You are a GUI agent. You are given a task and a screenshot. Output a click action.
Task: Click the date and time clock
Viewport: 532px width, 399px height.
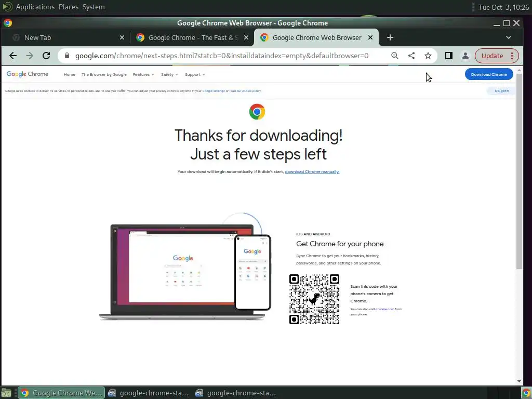tap(503, 7)
